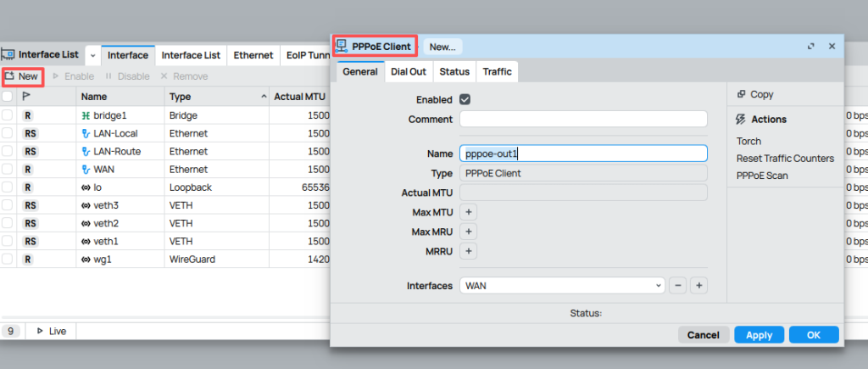Expand the MRRU field
Image resolution: width=868 pixels, height=369 pixels.
(469, 251)
